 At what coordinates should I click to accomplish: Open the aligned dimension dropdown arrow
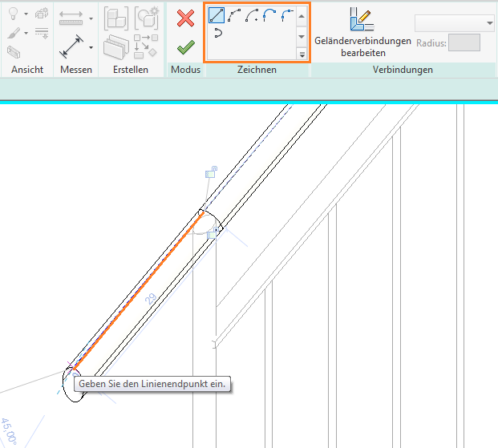click(x=91, y=48)
